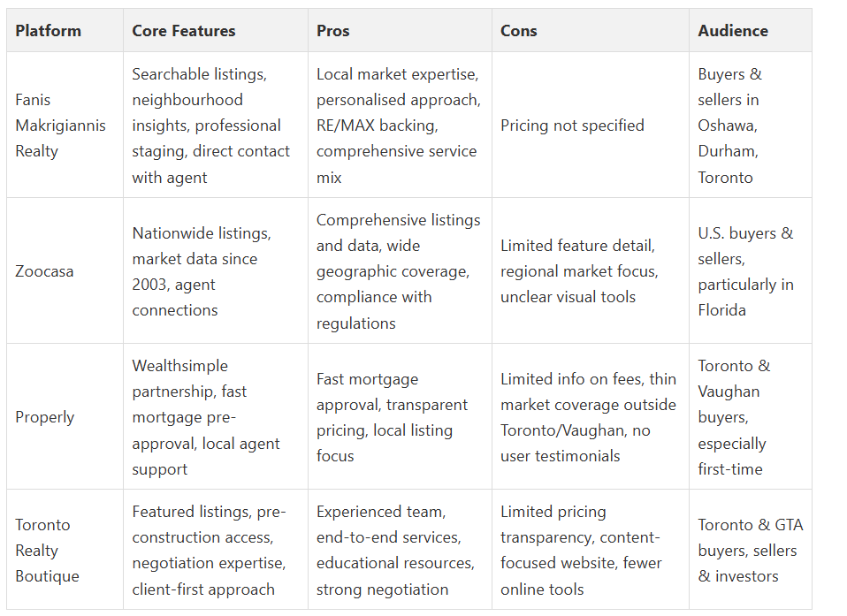The width and height of the screenshot is (847, 616).
Task: Click the "Toronto & GTA buyers" audience cell
Action: [x=750, y=551]
